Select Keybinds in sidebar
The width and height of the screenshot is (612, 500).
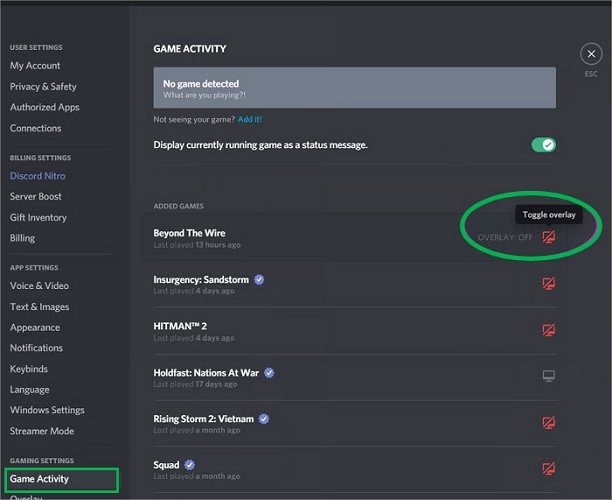(28, 369)
